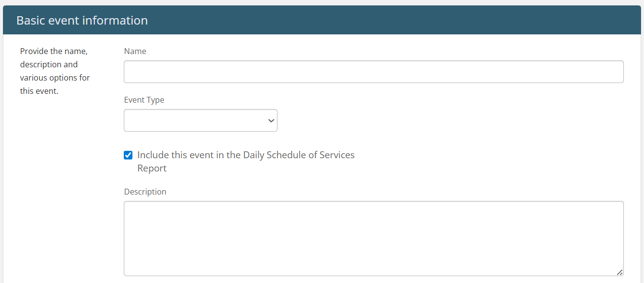
Task: Click the Description text area
Action: pos(373,238)
